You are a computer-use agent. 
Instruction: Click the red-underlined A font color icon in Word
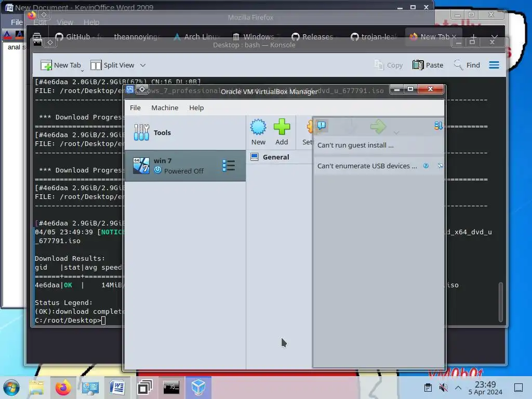[7, 34]
